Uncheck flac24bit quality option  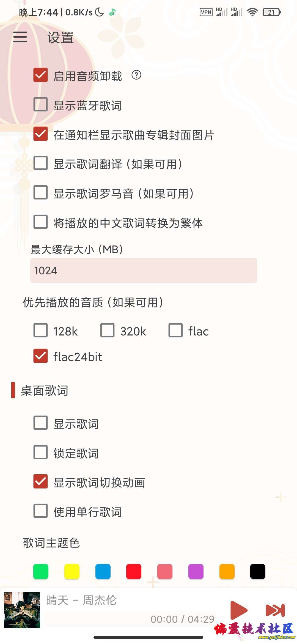point(40,357)
